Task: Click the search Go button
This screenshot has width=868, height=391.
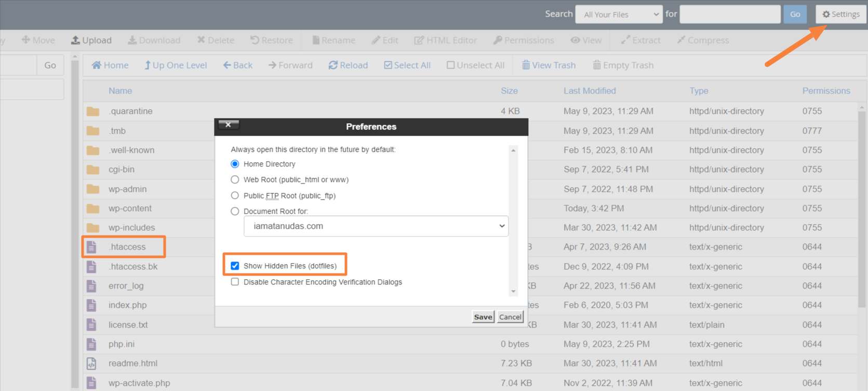Action: 795,14
